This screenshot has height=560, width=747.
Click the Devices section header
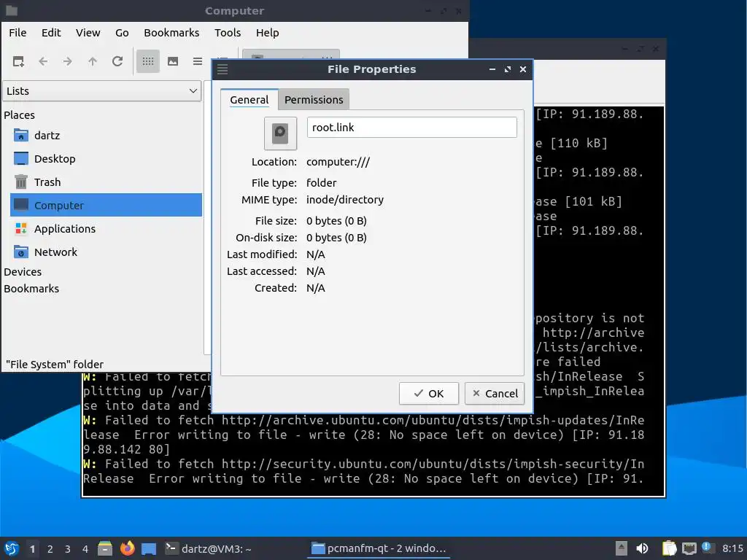tap(23, 272)
